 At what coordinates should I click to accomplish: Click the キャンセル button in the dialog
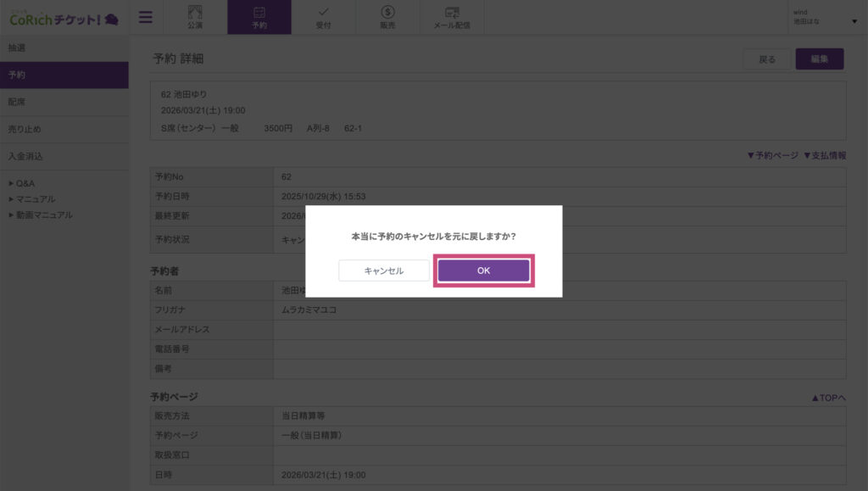pyautogui.click(x=384, y=271)
